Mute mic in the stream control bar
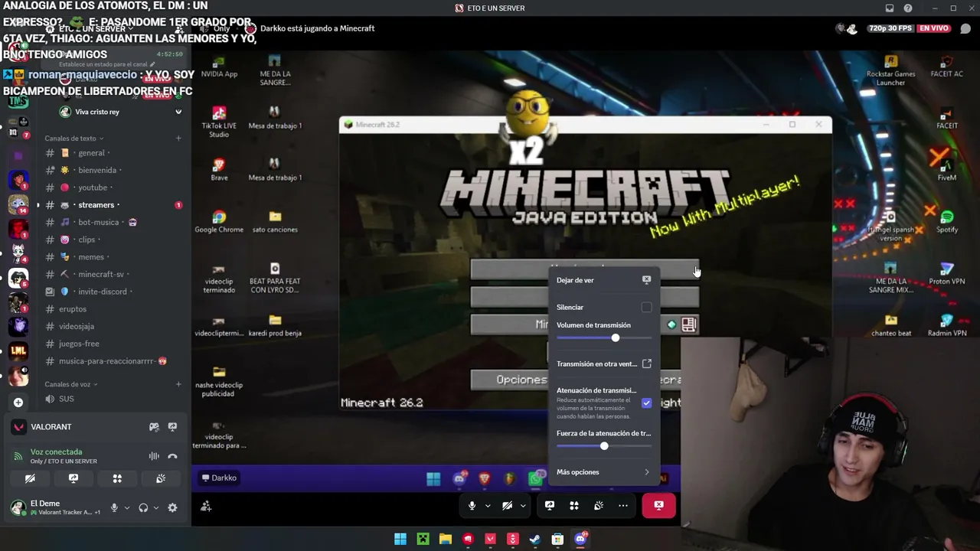The width and height of the screenshot is (980, 551). [x=472, y=506]
